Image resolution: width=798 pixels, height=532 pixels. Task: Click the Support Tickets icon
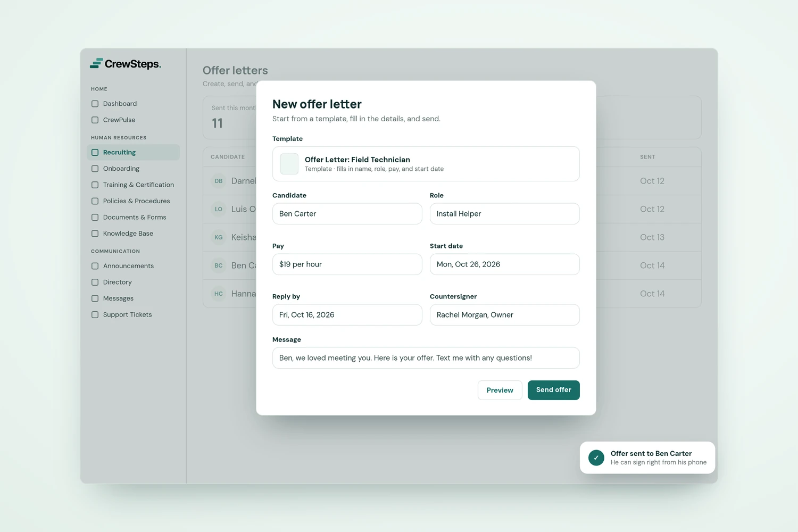[x=95, y=315]
